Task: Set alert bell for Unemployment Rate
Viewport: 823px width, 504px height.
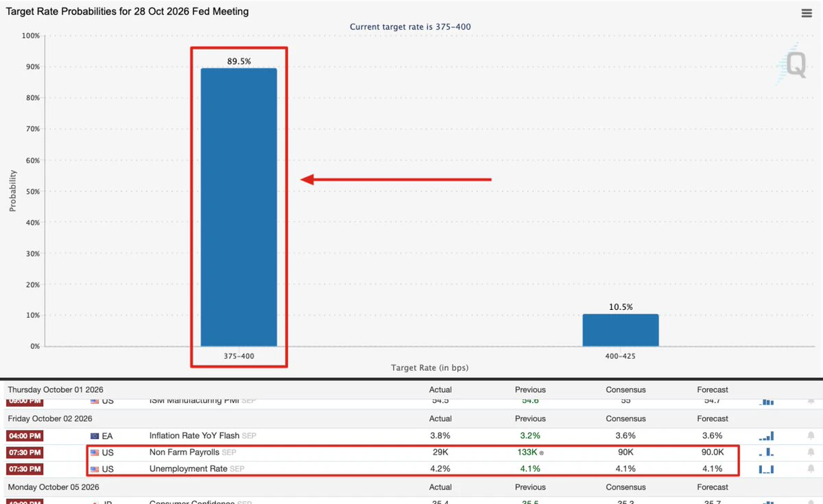Action: tap(811, 469)
